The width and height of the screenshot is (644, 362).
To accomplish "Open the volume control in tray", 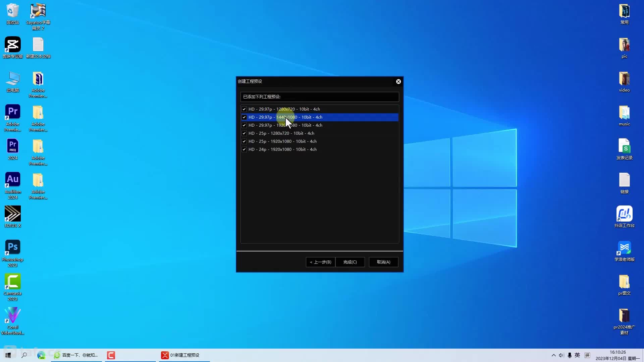I will pyautogui.click(x=561, y=355).
